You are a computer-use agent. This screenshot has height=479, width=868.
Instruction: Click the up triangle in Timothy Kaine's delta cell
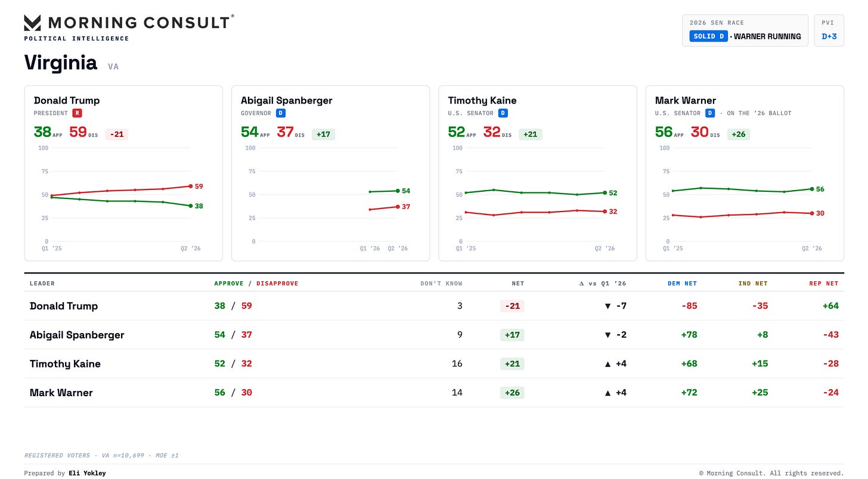(607, 364)
